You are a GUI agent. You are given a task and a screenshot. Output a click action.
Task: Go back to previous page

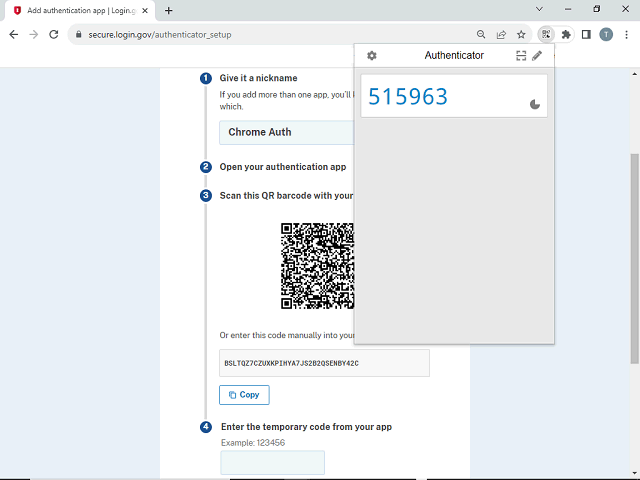click(13, 34)
